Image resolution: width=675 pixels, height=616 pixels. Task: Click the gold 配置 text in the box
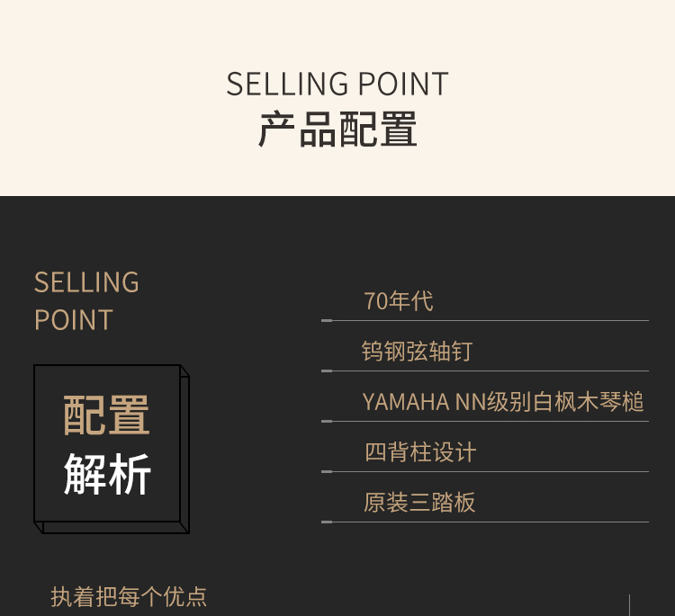106,415
